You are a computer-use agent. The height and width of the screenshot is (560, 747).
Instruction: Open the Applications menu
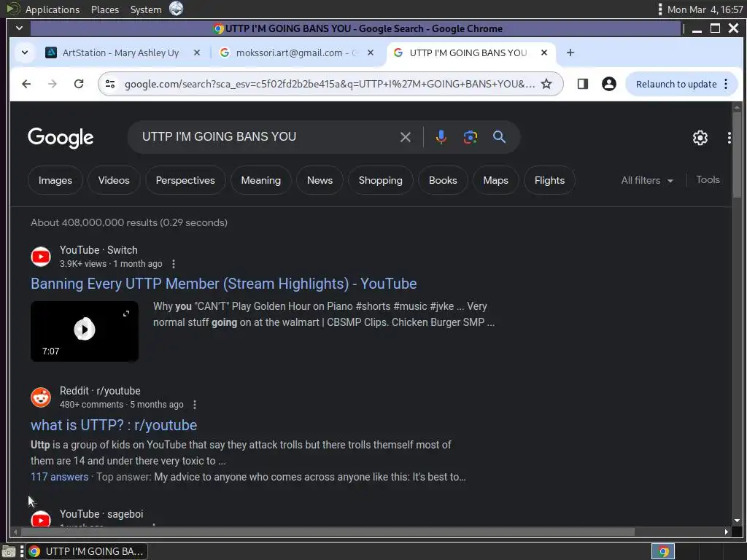(53, 9)
